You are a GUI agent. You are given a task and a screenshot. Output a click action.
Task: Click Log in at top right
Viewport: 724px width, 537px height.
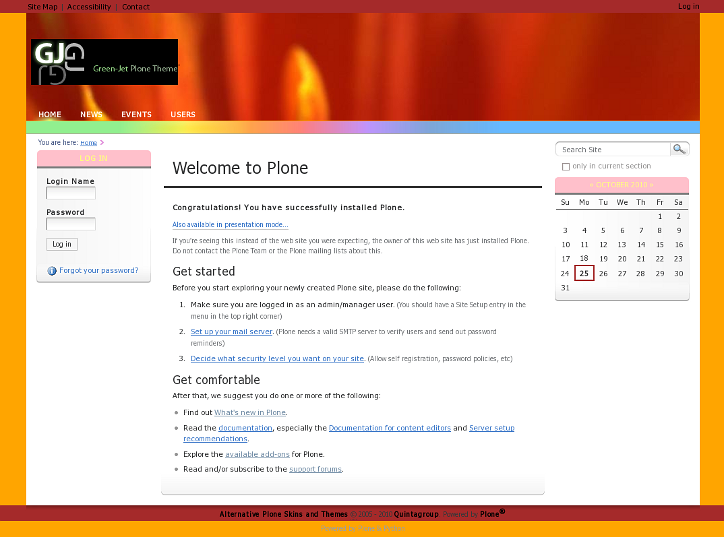pyautogui.click(x=688, y=6)
